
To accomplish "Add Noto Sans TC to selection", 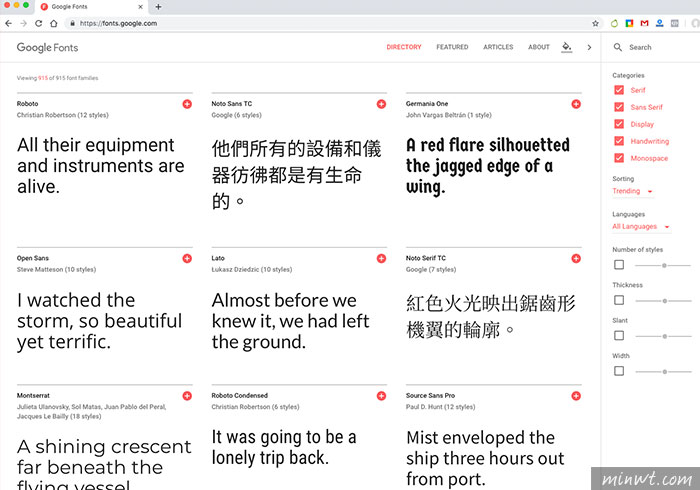I will coord(381,104).
